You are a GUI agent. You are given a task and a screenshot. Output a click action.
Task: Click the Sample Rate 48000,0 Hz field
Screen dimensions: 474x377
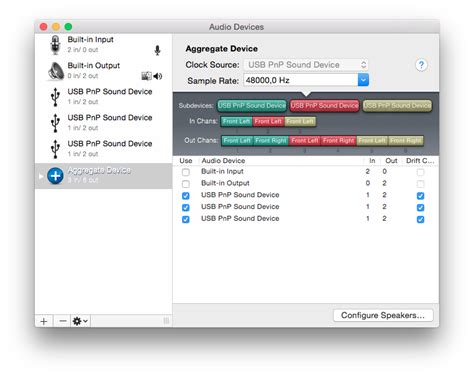point(301,80)
